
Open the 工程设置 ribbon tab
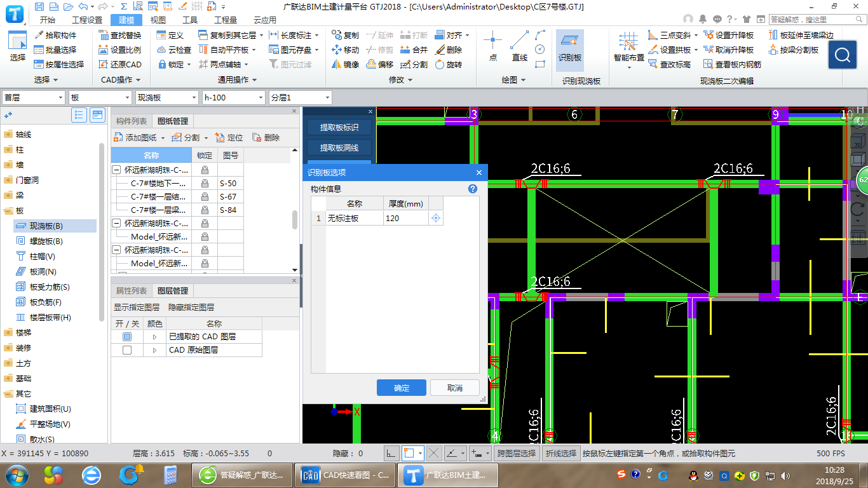tap(87, 20)
